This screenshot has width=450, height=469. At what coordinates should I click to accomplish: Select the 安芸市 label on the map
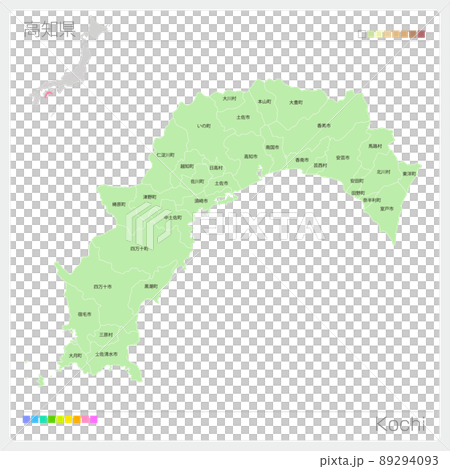click(343, 158)
